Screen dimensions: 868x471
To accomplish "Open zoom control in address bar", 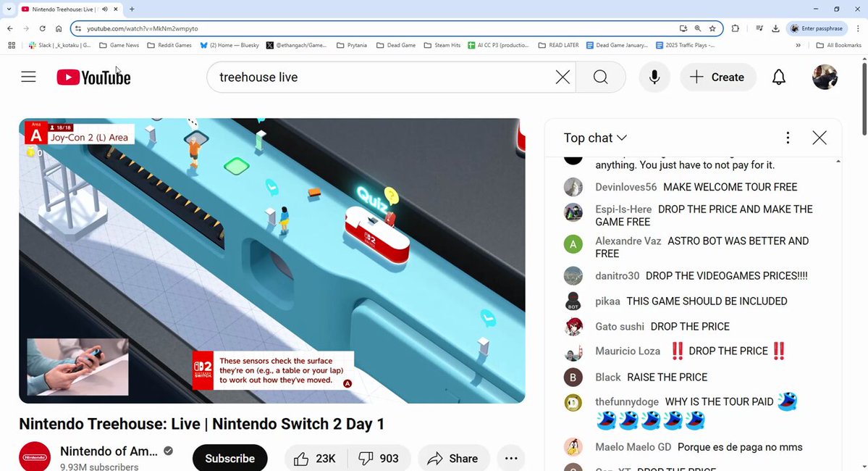I will [698, 28].
